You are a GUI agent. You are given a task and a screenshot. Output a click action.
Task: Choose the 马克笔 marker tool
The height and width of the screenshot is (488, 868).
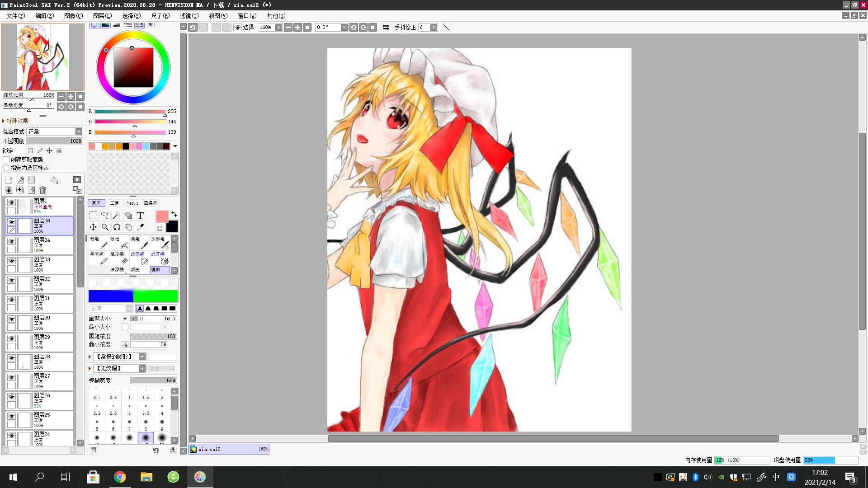[x=99, y=258]
